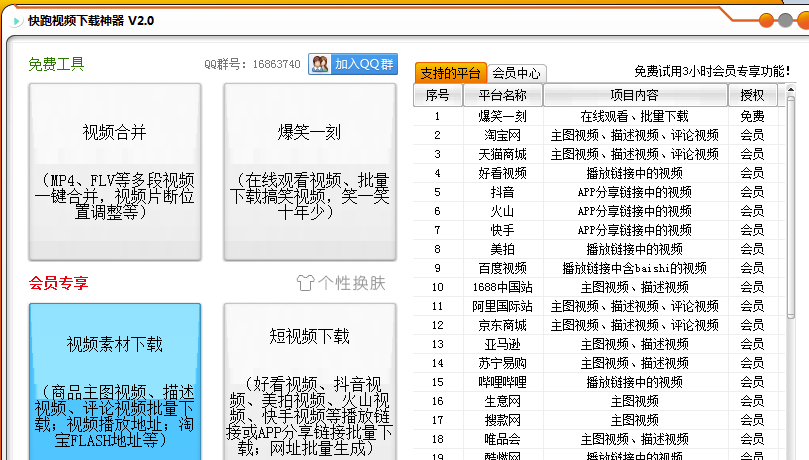Select the 京东商城 platform row
The image size is (809, 460).
coord(598,325)
